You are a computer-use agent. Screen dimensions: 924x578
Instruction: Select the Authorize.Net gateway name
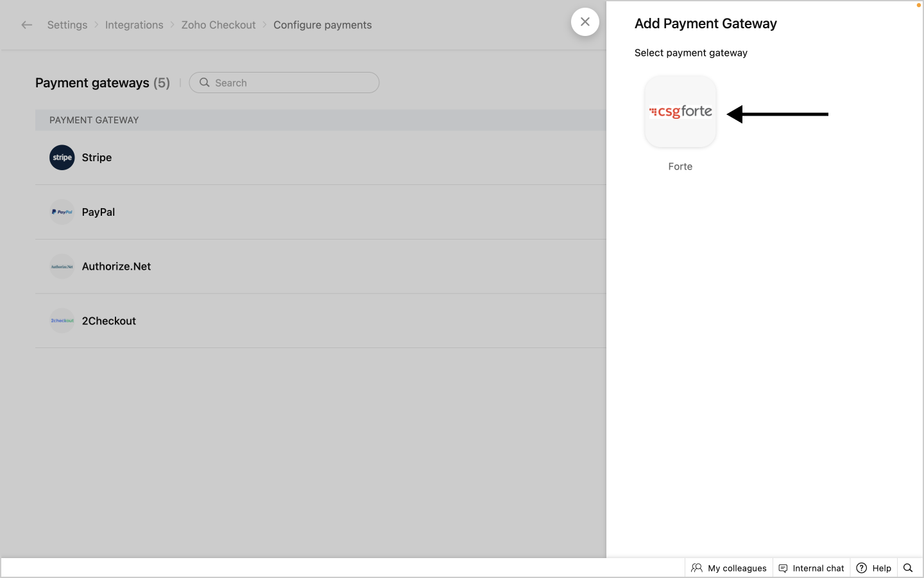[x=116, y=267]
